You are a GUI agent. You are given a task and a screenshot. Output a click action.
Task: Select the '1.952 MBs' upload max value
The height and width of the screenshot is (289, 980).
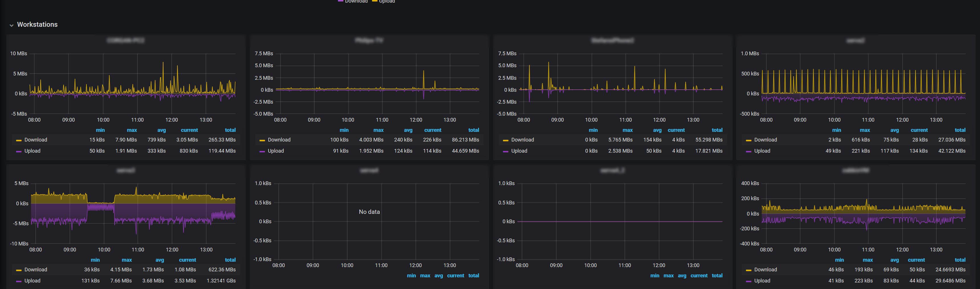[x=371, y=151]
